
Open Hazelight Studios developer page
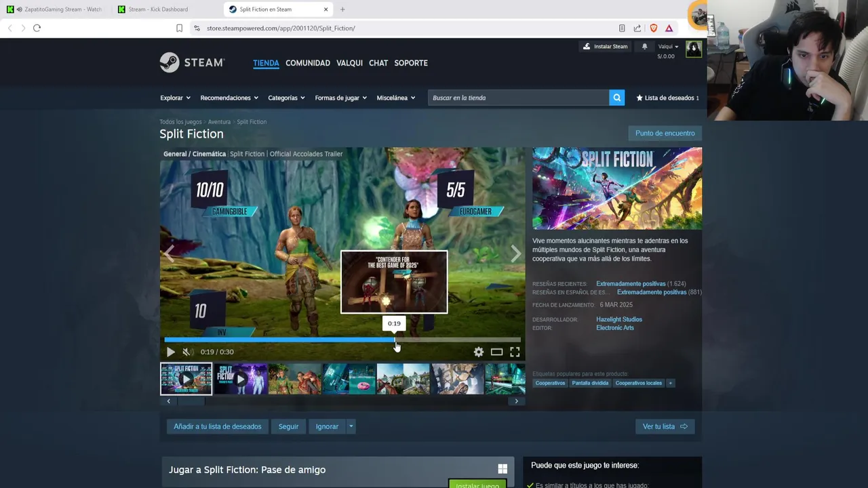point(619,319)
